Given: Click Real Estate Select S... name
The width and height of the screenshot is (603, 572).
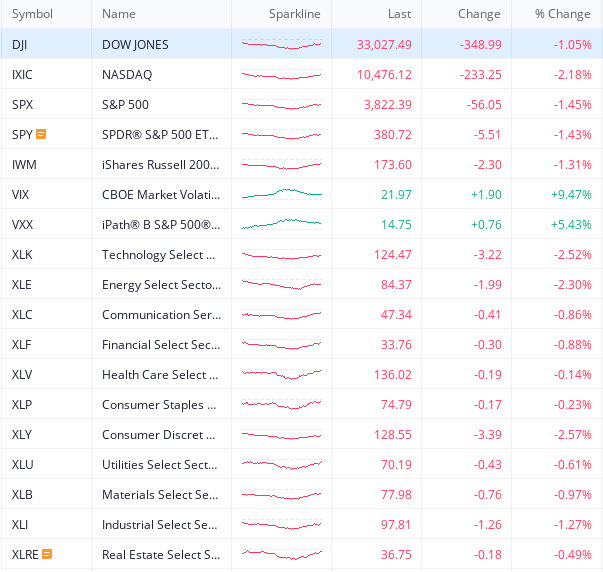Looking at the screenshot, I should [x=161, y=554].
